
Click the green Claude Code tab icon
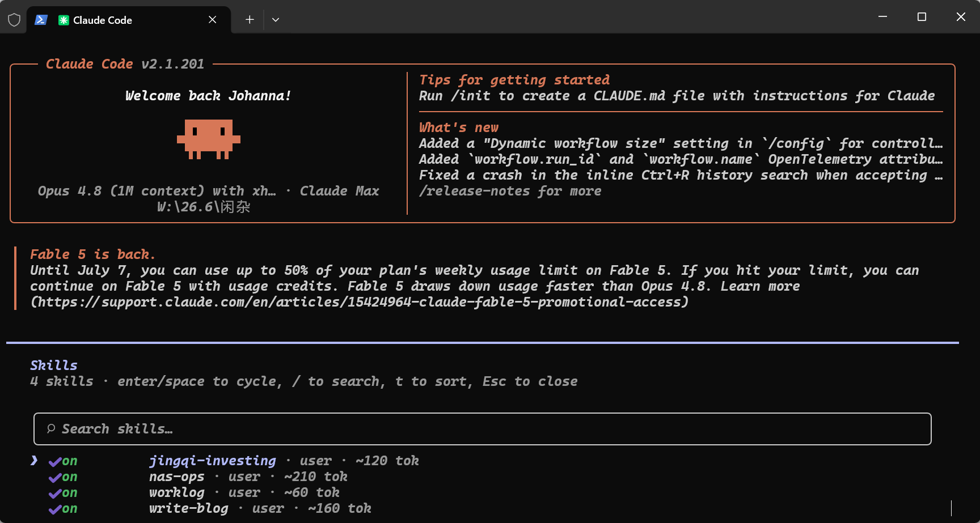[x=64, y=20]
